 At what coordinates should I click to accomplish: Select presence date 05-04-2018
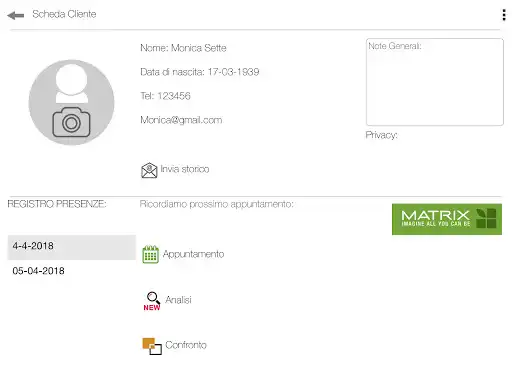point(72,271)
